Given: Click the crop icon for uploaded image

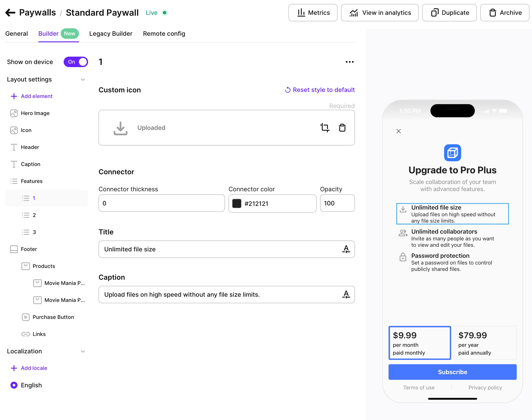Looking at the screenshot, I should pyautogui.click(x=325, y=128).
